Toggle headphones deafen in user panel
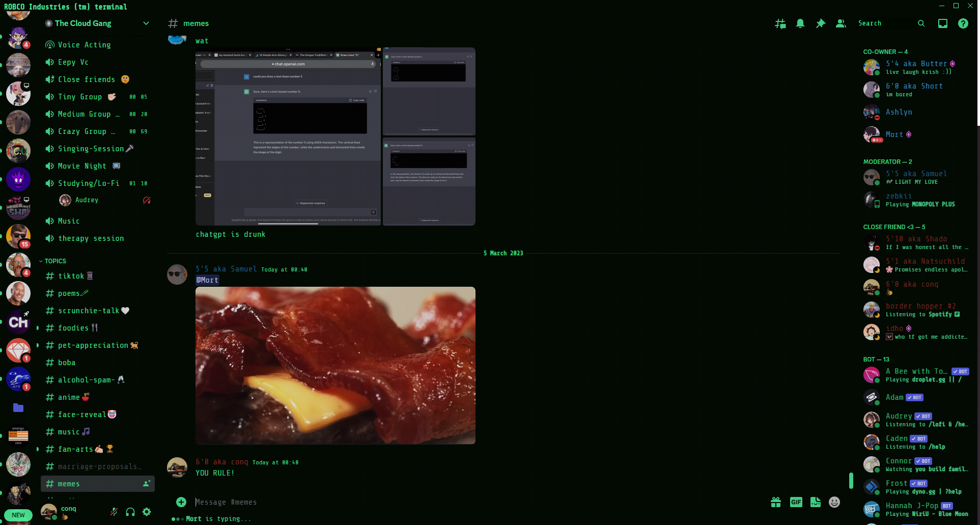 130,512
